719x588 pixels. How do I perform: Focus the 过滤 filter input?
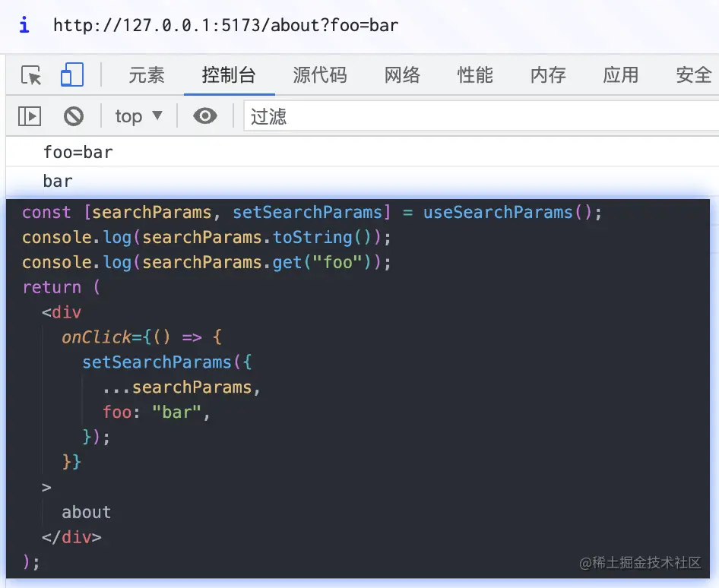click(x=481, y=116)
